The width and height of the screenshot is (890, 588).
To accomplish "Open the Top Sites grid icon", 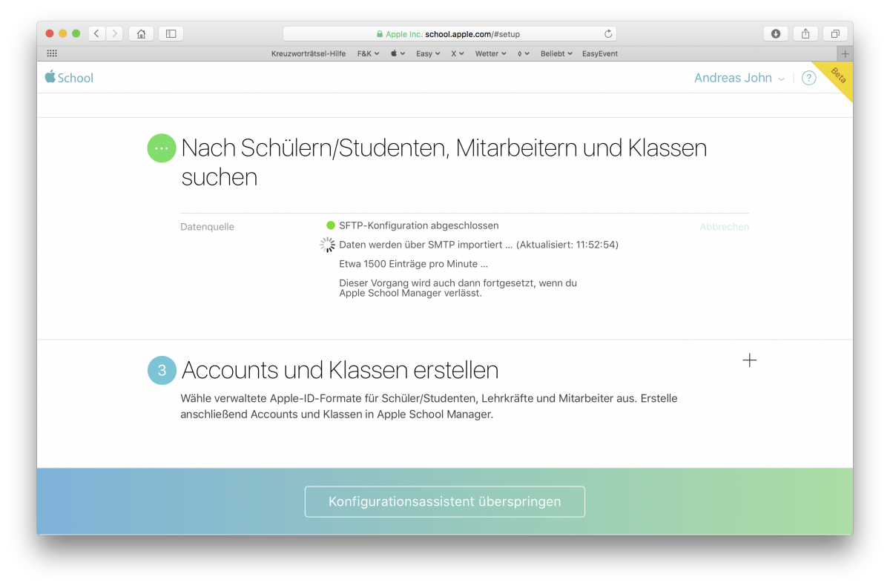I will (x=52, y=53).
